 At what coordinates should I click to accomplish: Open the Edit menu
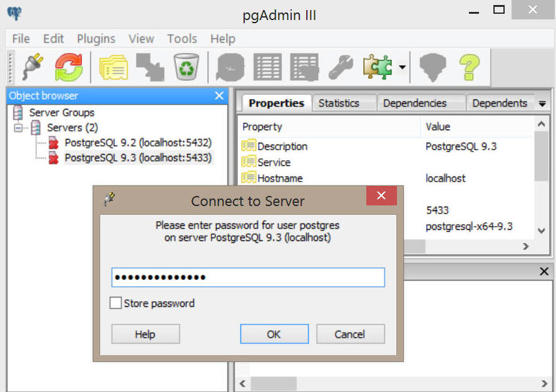point(53,39)
